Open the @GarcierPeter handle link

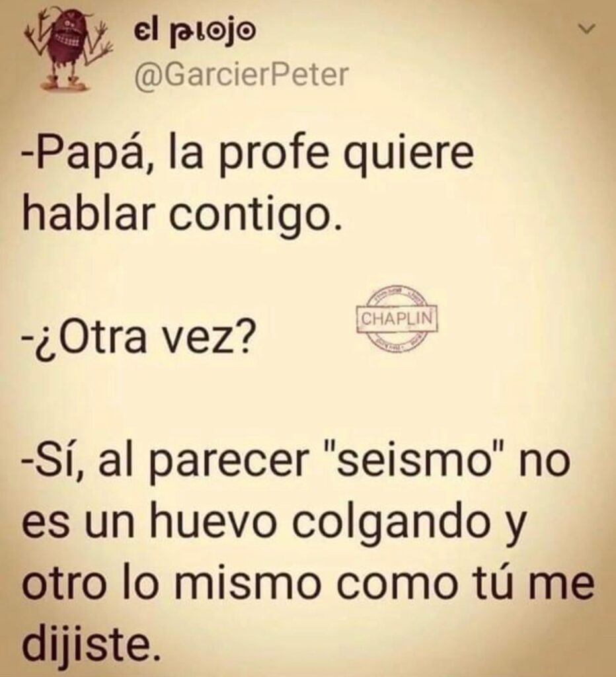(x=241, y=75)
